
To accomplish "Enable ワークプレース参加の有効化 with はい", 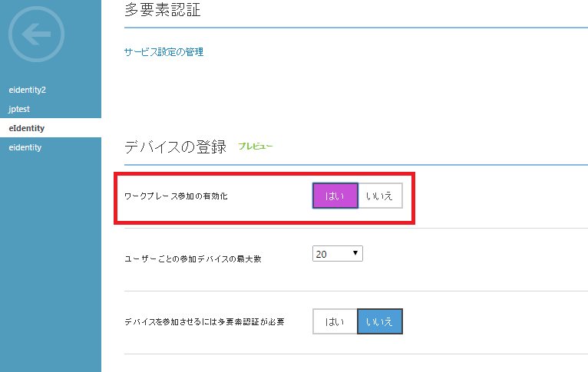I will tap(335, 196).
